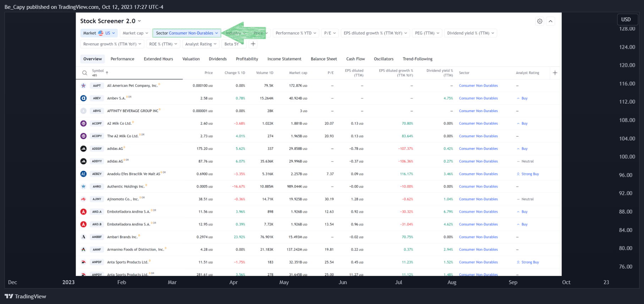Click the add filter plus button

tap(253, 44)
